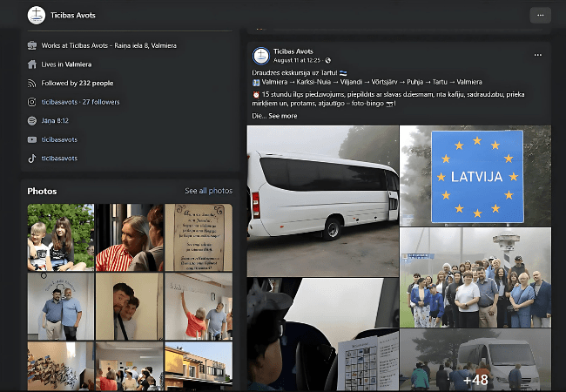Click the Spotify Jāņa 8:12 entry
The height and width of the screenshot is (392, 566).
pos(57,121)
